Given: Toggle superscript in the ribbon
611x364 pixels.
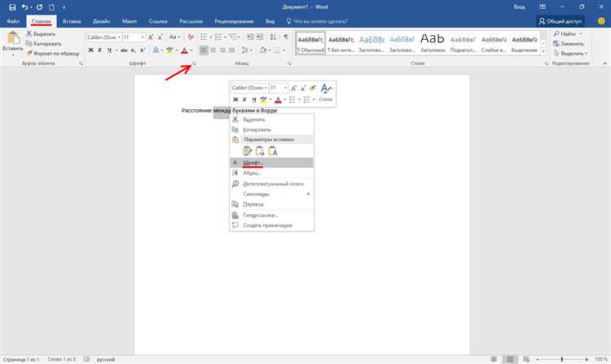Looking at the screenshot, I should 143,50.
